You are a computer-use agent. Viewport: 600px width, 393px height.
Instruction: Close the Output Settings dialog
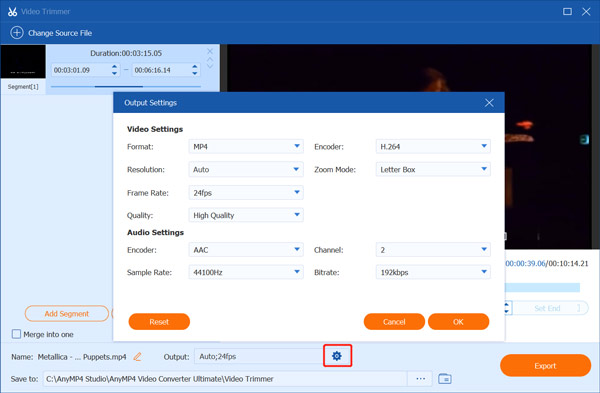pos(489,103)
